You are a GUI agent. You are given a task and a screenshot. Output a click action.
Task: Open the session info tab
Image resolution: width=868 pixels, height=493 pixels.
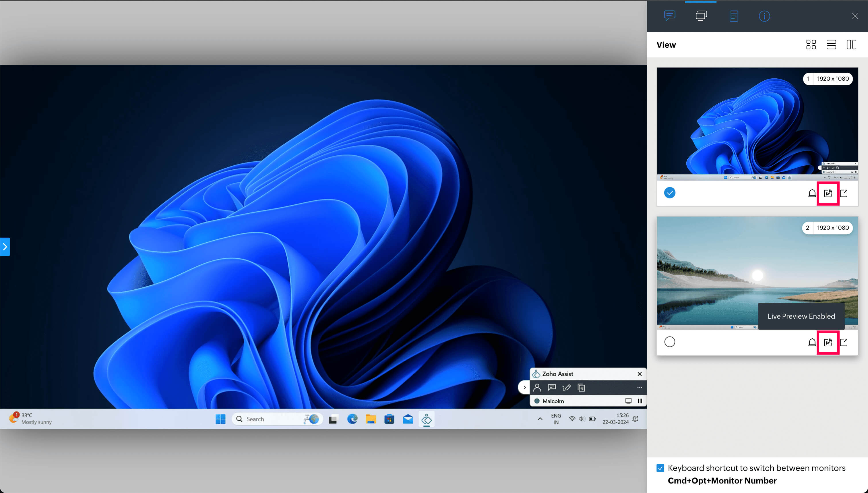coord(764,16)
